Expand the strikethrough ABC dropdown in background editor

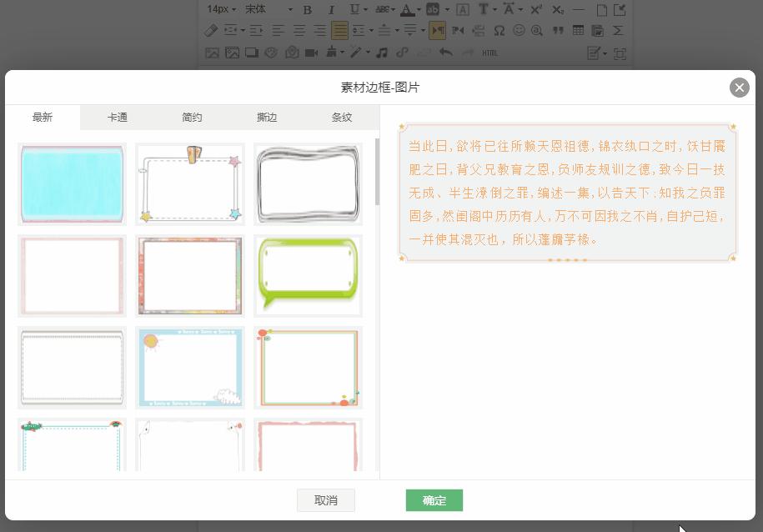coord(393,10)
